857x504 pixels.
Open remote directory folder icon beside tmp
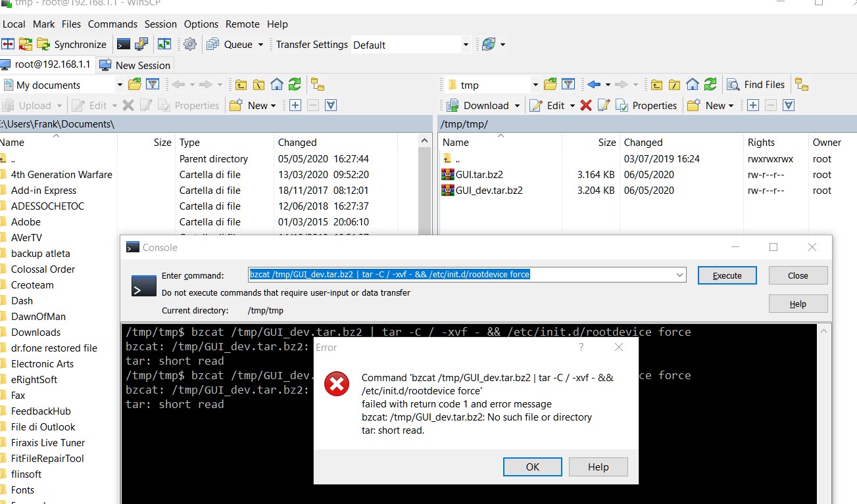point(551,84)
